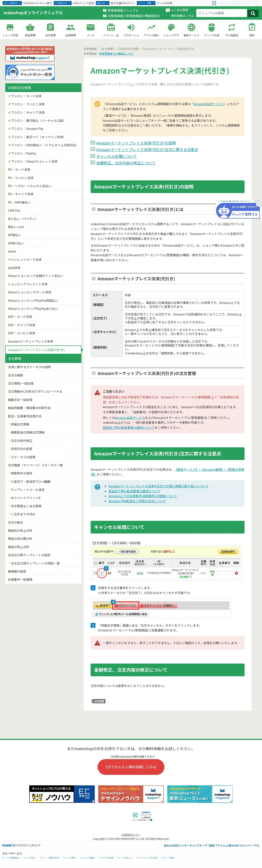Screen dimensions: 262x868
Task: Select atone in sidebar
Action: (43, 251)
